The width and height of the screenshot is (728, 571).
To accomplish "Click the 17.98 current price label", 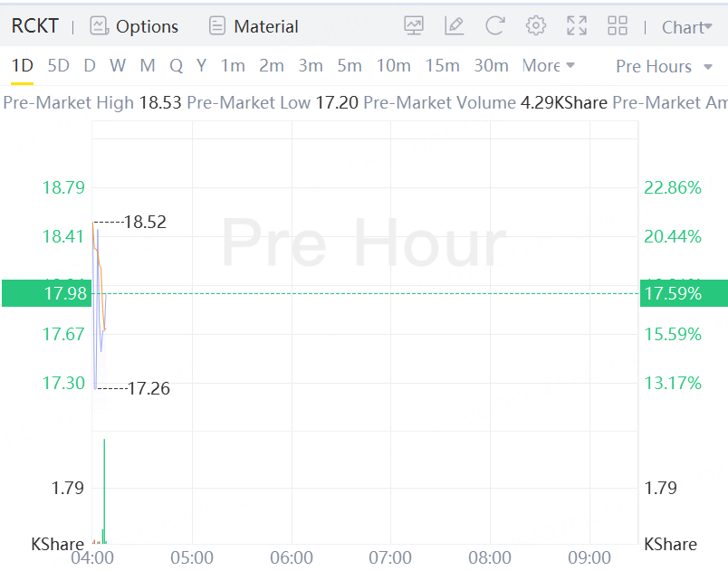I will 46,293.
